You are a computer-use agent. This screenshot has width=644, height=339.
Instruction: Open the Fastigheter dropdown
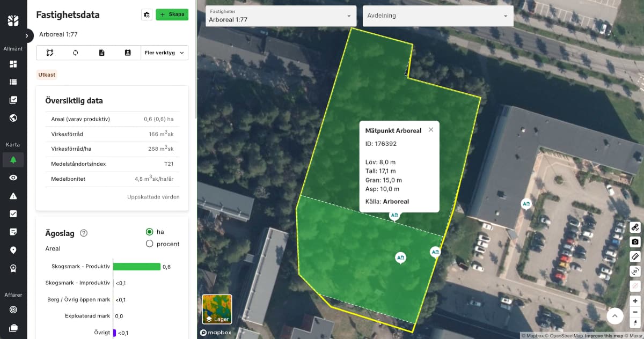(282, 16)
